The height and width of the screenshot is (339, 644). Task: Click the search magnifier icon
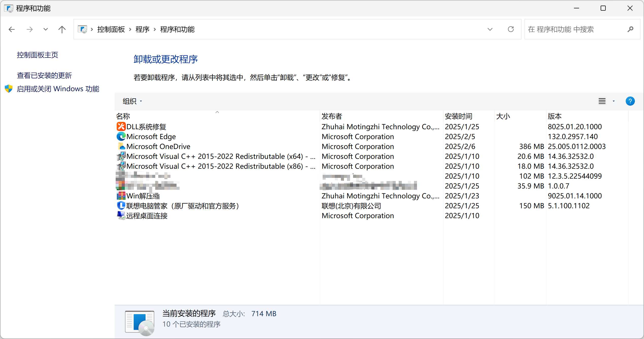click(630, 29)
